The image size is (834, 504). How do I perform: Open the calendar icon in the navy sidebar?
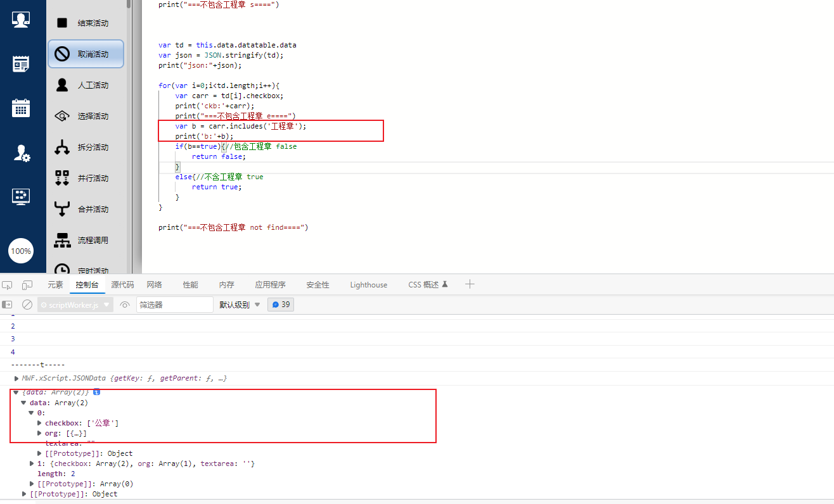coord(21,108)
